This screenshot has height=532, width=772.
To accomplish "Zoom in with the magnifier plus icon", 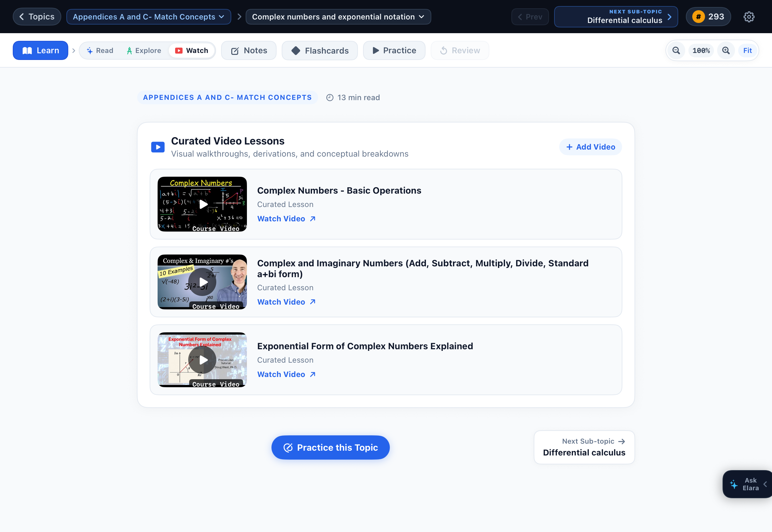I will 726,50.
